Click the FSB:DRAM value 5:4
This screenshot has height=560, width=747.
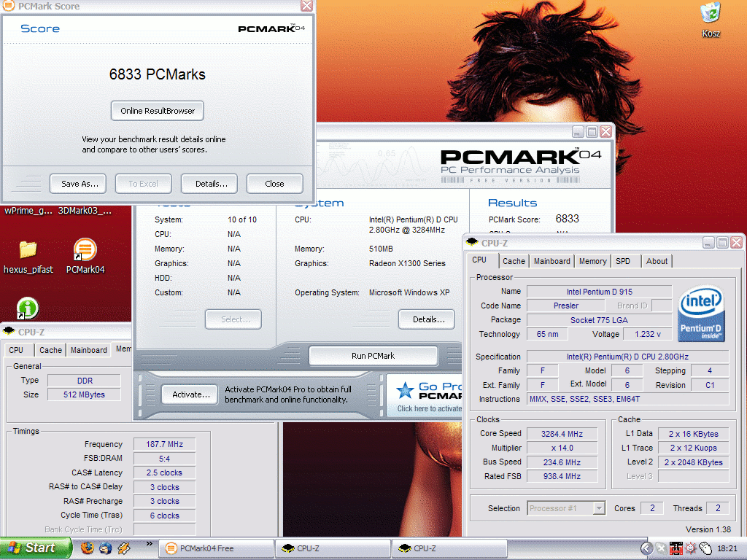[164, 459]
